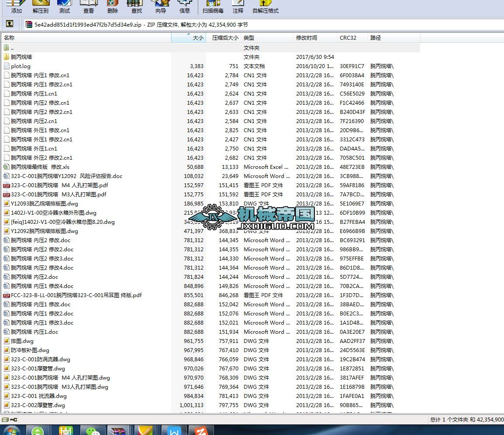
Task: Sort by the 路径 column header
Action: click(x=394, y=38)
